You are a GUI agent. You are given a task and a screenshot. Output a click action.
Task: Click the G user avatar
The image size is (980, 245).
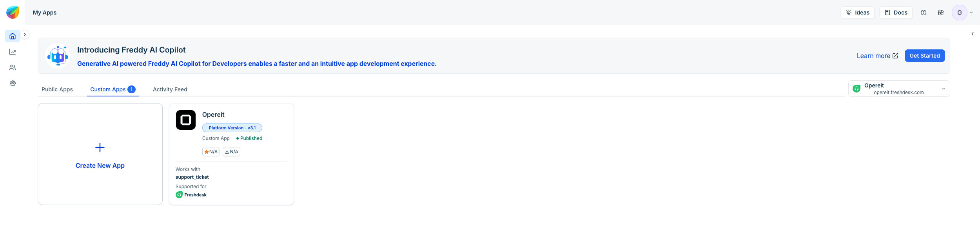(959, 13)
